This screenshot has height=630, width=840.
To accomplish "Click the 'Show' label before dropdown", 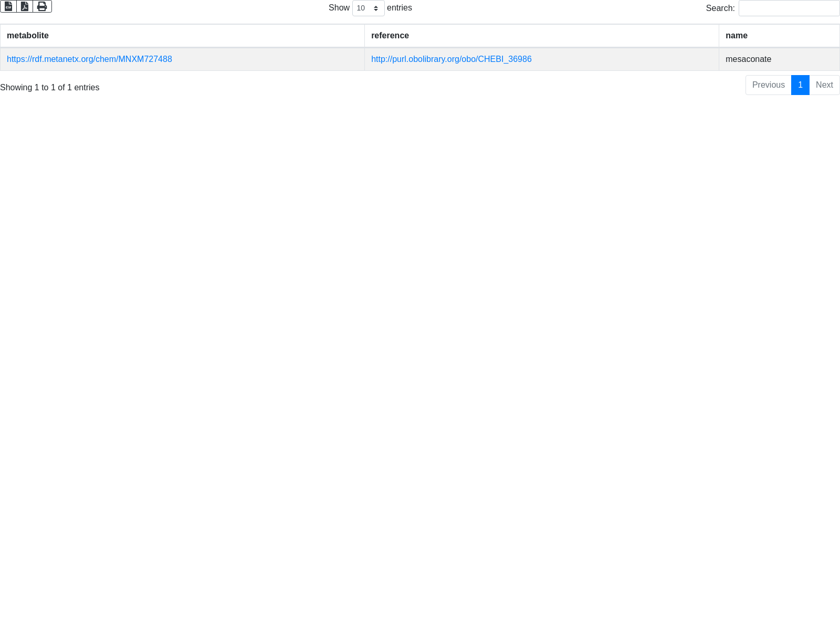I will (339, 8).
